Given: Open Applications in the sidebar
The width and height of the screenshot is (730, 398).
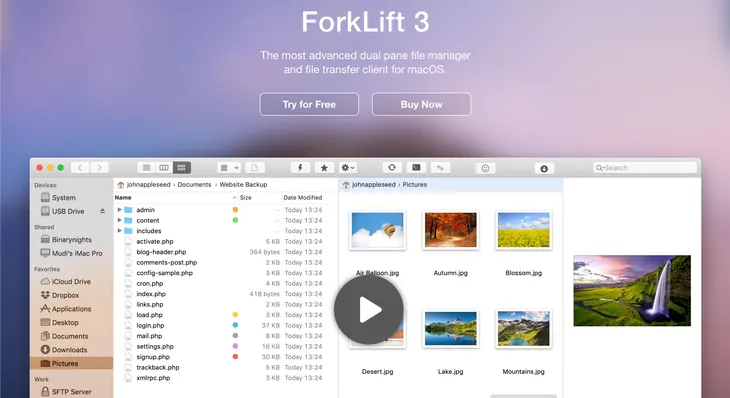Looking at the screenshot, I should [72, 309].
